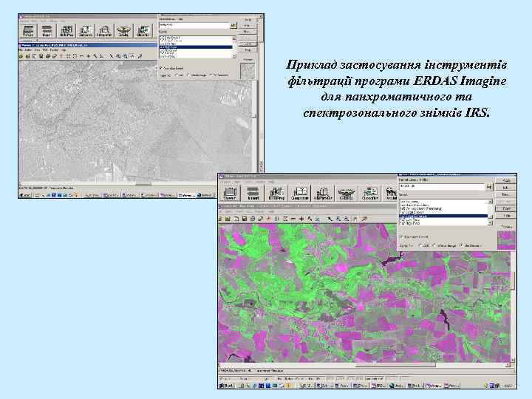Image resolution: width=532 pixels, height=399 pixels.
Task: Open kernel library file icon in color window dialog
Action: tap(489, 187)
